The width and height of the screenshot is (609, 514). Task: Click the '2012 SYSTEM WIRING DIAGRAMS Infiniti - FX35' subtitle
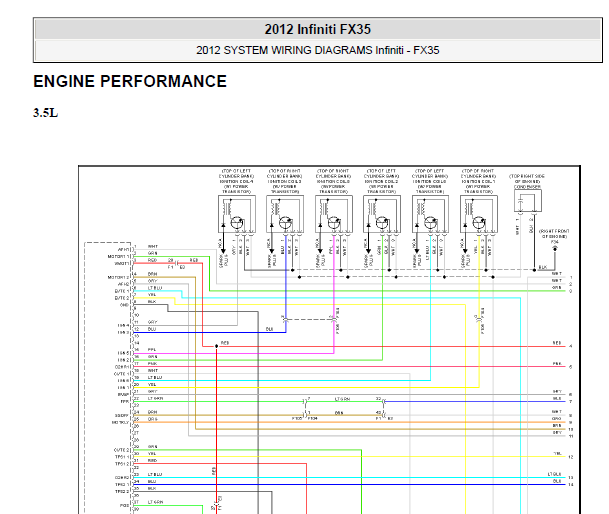(x=318, y=50)
